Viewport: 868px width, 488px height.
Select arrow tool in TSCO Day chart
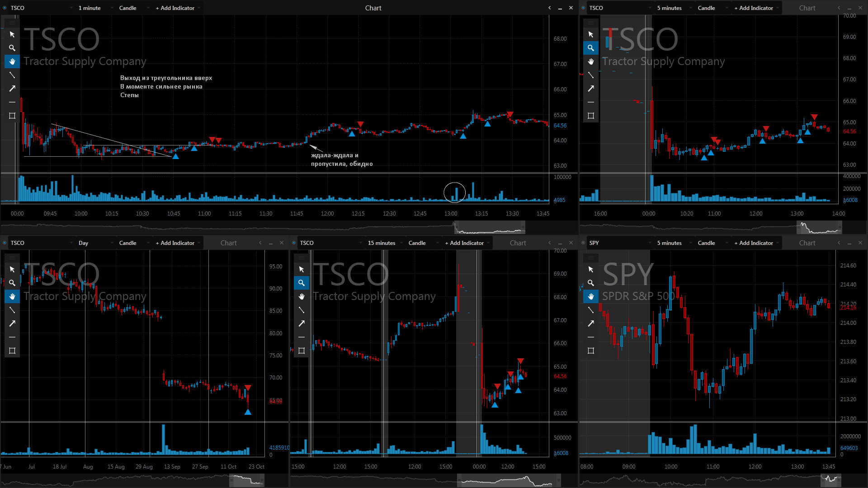pos(12,324)
